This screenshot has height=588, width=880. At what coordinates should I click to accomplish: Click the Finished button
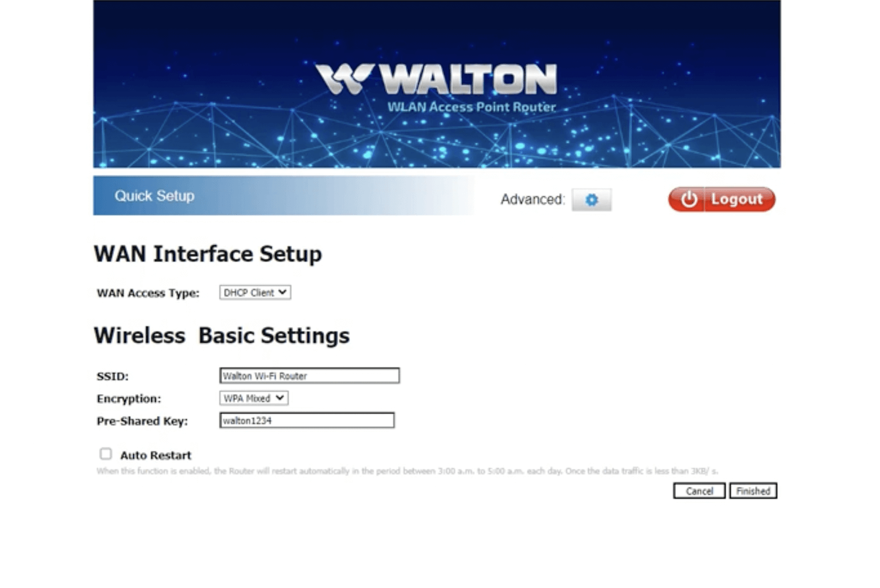753,491
